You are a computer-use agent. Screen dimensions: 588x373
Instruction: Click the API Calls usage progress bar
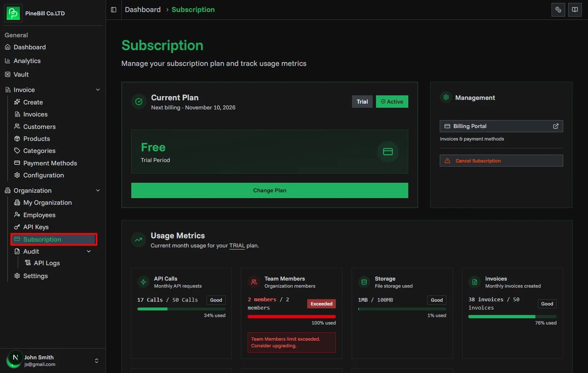pos(181,308)
